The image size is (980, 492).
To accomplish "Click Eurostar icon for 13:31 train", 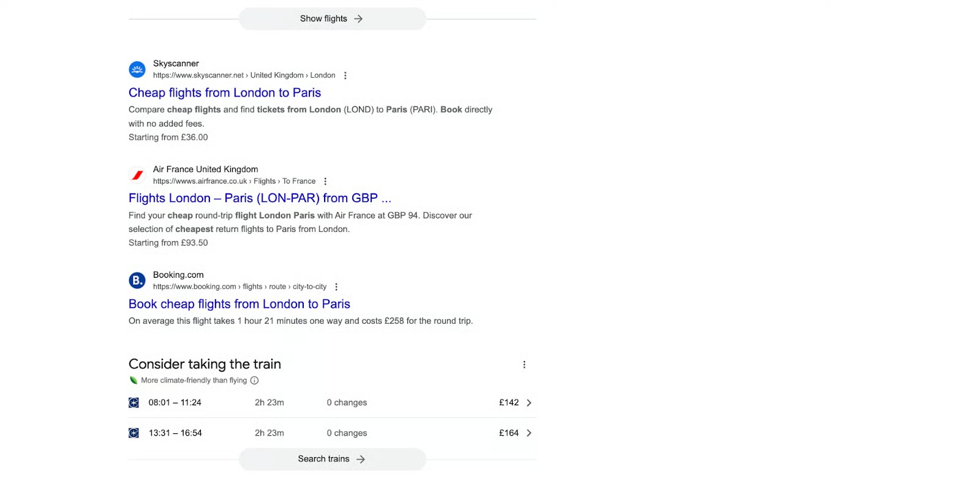I will [x=134, y=433].
